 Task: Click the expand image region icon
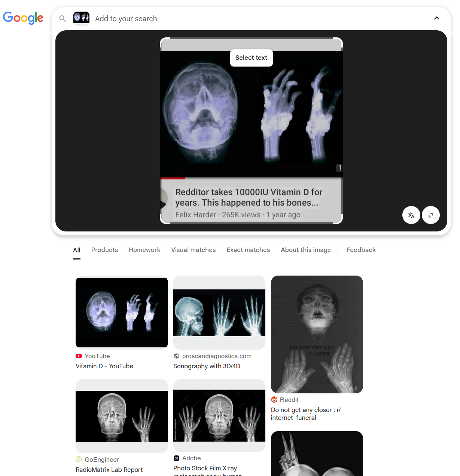[x=431, y=215]
